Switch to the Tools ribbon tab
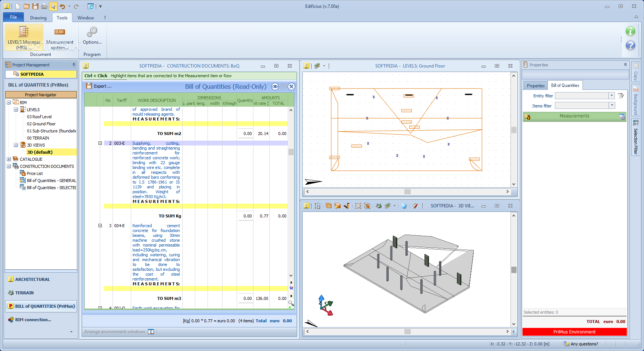 click(x=62, y=18)
